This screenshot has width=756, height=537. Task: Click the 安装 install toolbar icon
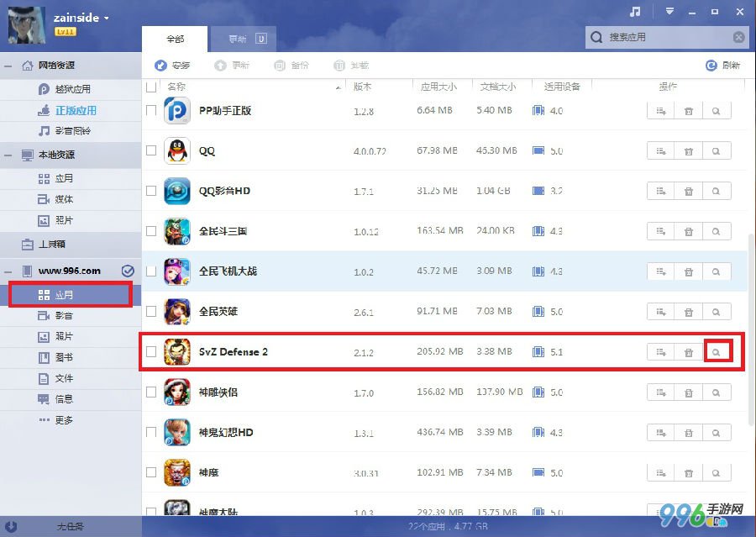point(160,66)
